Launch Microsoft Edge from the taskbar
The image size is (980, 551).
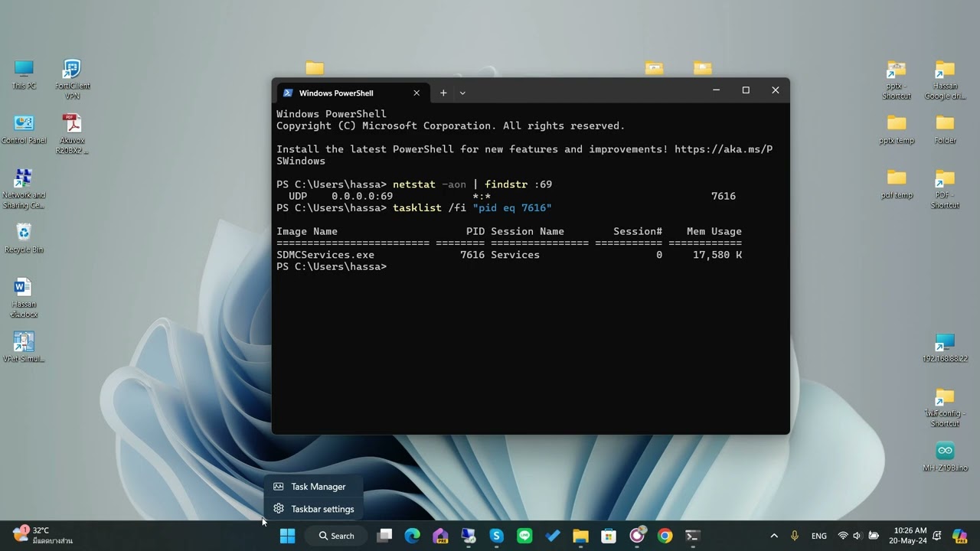[413, 536]
